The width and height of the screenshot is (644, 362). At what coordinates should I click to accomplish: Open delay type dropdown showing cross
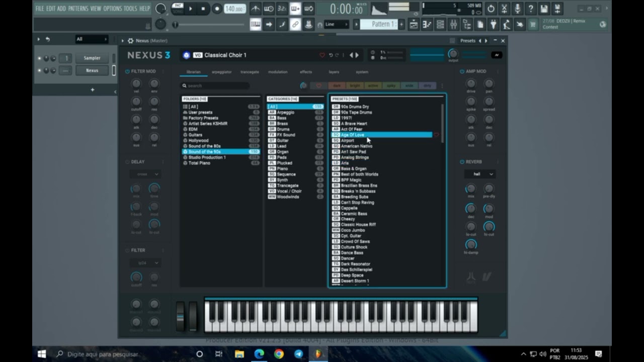tap(145, 174)
